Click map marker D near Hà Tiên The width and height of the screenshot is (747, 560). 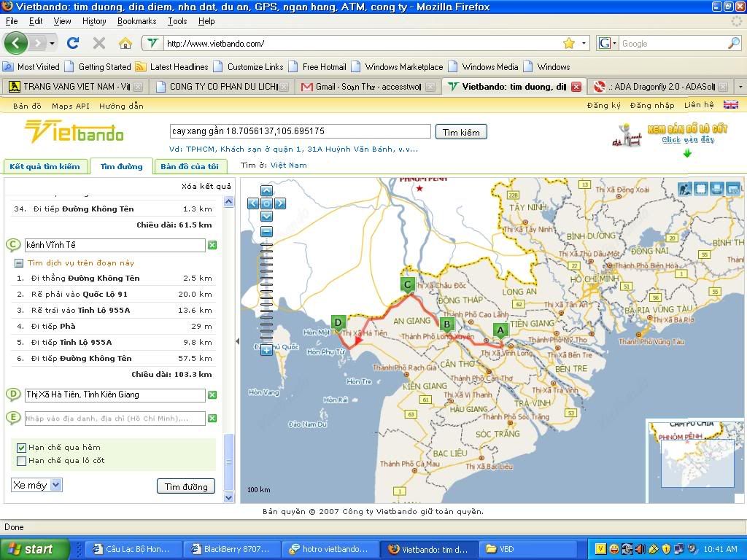click(x=338, y=323)
